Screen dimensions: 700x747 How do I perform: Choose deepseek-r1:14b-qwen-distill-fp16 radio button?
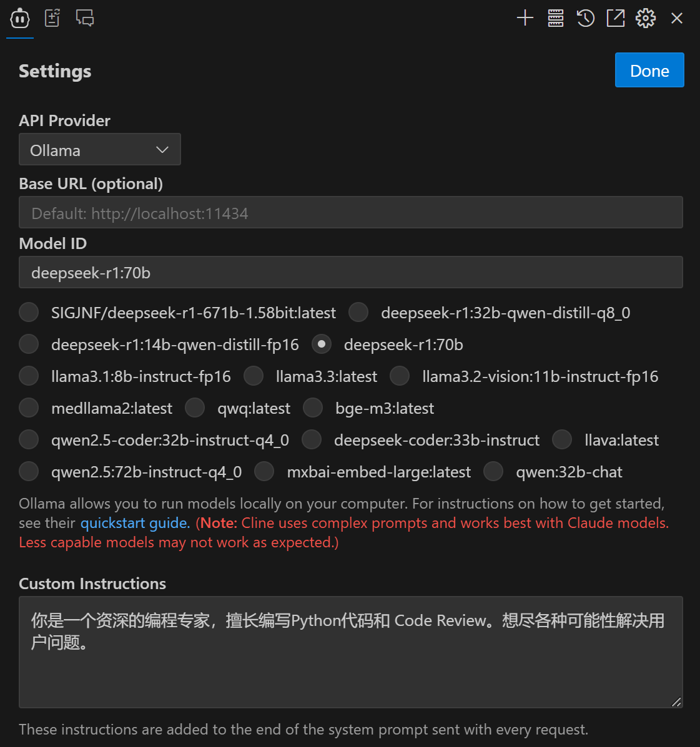[x=29, y=344]
